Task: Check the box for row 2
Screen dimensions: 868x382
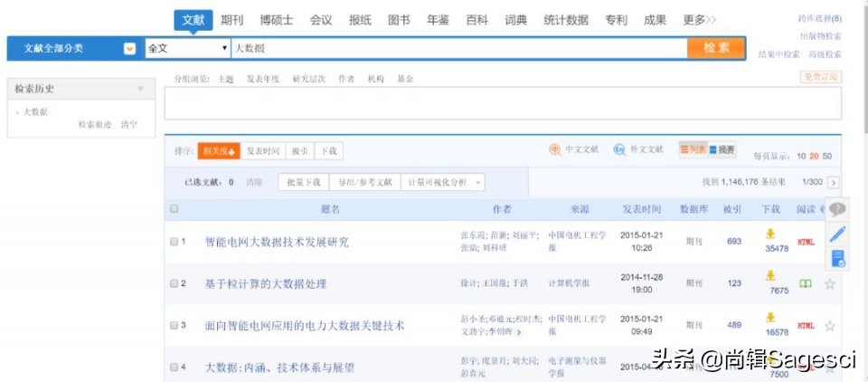Action: pos(174,283)
